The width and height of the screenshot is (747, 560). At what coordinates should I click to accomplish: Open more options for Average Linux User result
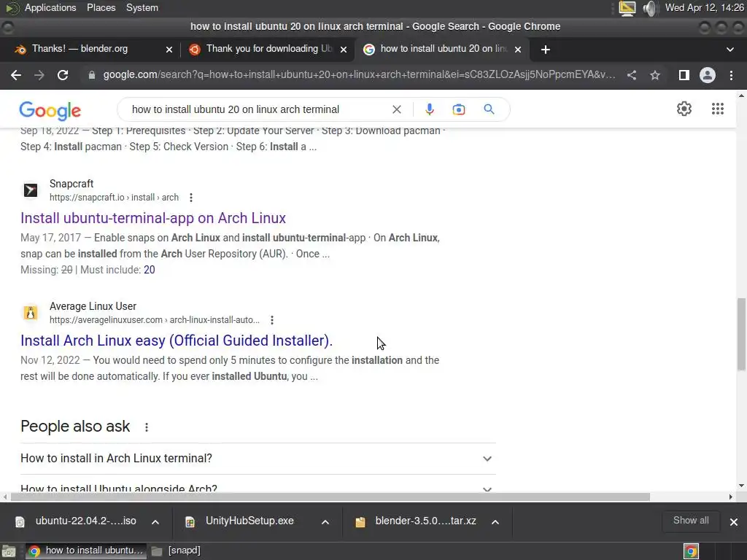coord(272,320)
